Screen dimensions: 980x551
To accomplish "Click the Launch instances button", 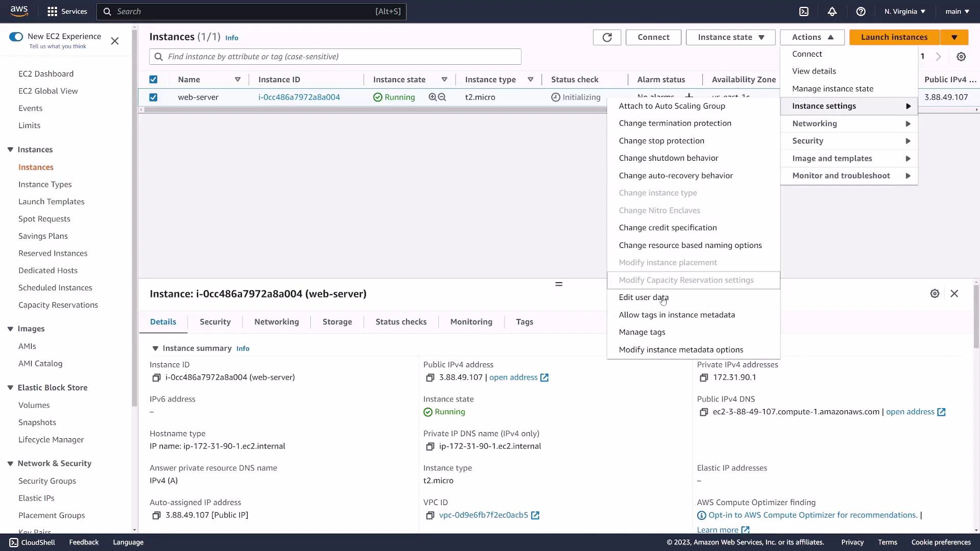I will [x=894, y=37].
